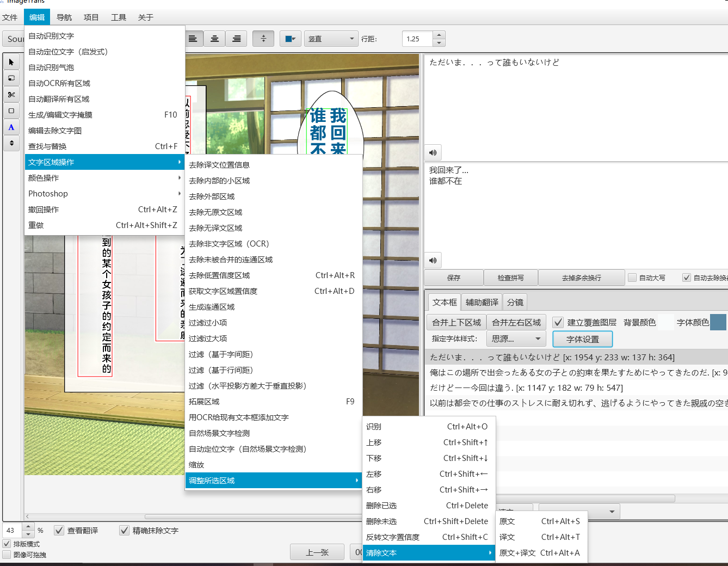This screenshot has height=566, width=728.
Task: Select 去除内部的小区域 in the submenu
Action: [x=273, y=181]
